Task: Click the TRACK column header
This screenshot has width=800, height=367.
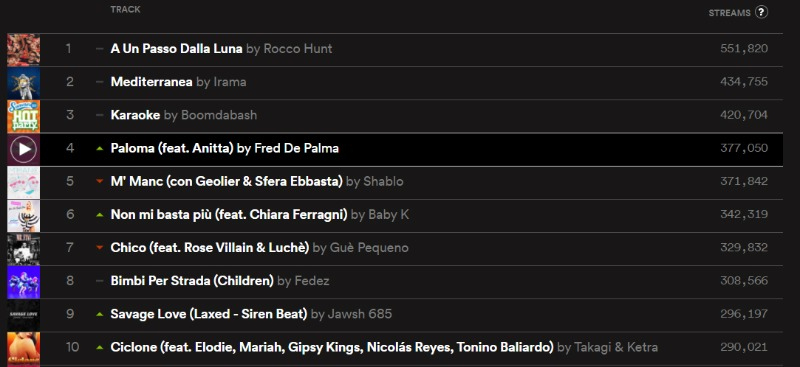Action: coord(126,9)
